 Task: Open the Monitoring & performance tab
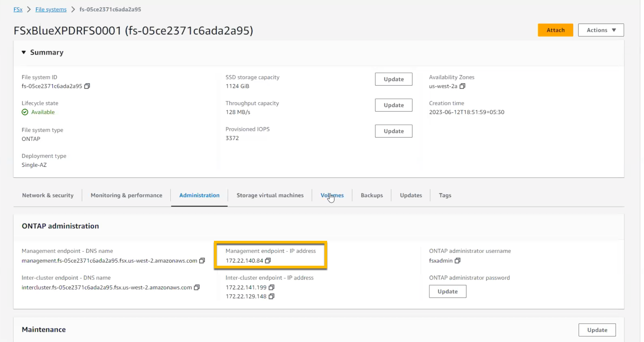(126, 195)
